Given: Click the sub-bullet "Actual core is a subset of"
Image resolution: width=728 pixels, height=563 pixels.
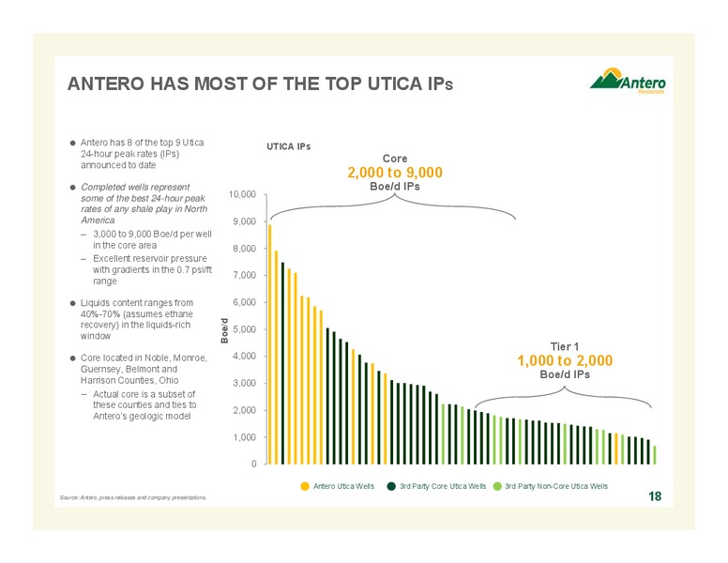Looking at the screenshot, I should (x=144, y=394).
